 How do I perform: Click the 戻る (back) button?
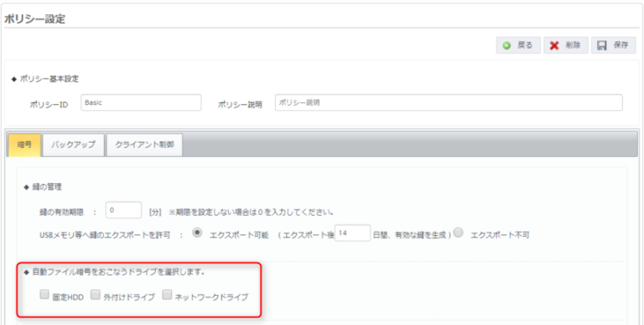pyautogui.click(x=518, y=45)
